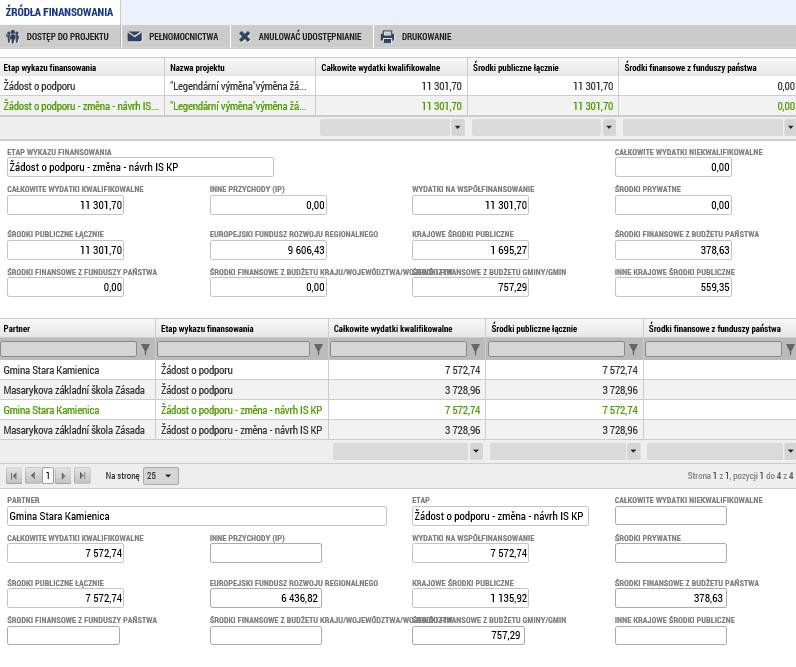Choose Drukowanie

click(x=417, y=37)
